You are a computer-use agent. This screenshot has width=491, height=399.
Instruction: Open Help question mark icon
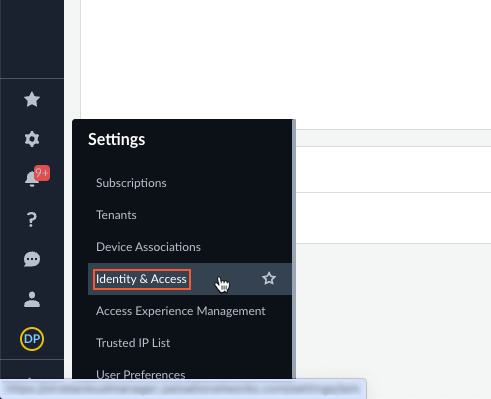[32, 219]
